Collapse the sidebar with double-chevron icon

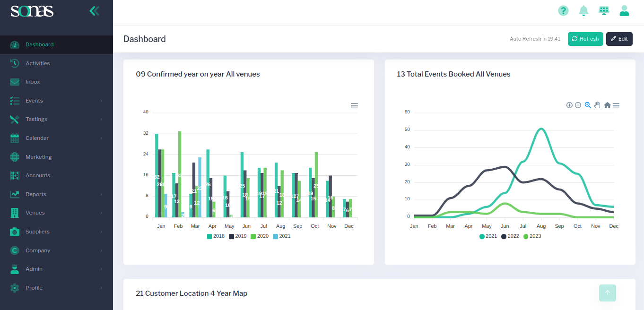[x=95, y=11]
